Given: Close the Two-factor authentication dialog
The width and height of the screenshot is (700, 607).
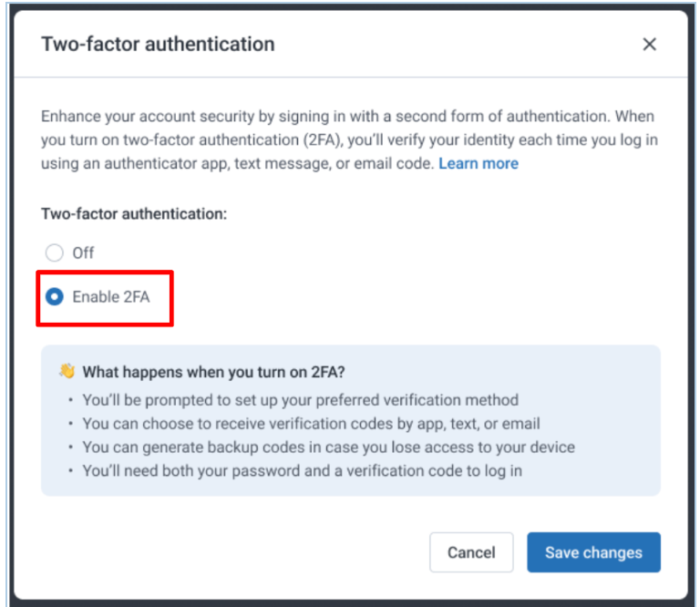Looking at the screenshot, I should tap(649, 44).
